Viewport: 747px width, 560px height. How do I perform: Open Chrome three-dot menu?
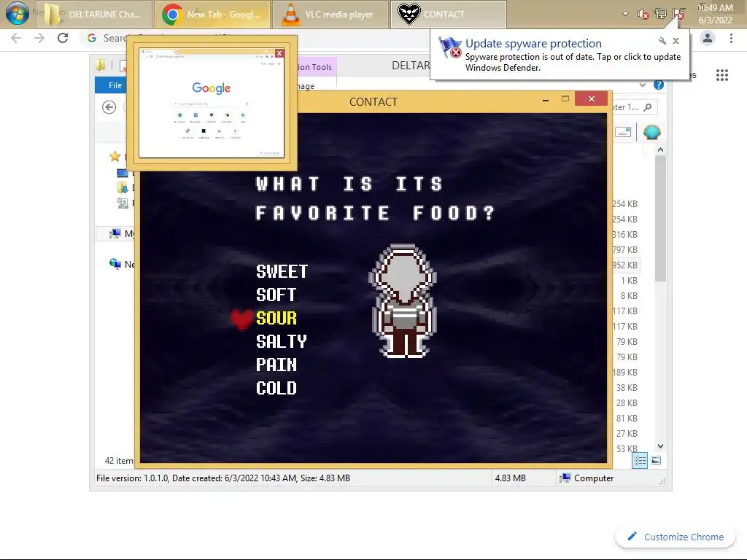click(731, 38)
